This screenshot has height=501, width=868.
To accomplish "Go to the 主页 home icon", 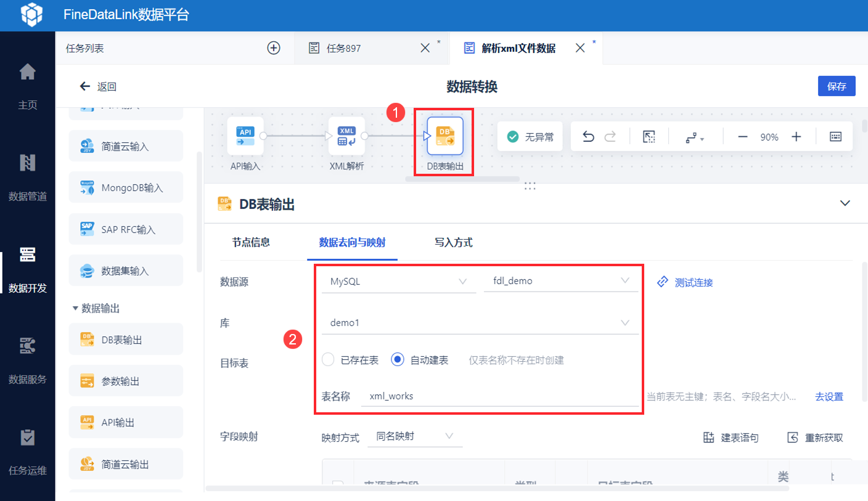I will coord(28,72).
